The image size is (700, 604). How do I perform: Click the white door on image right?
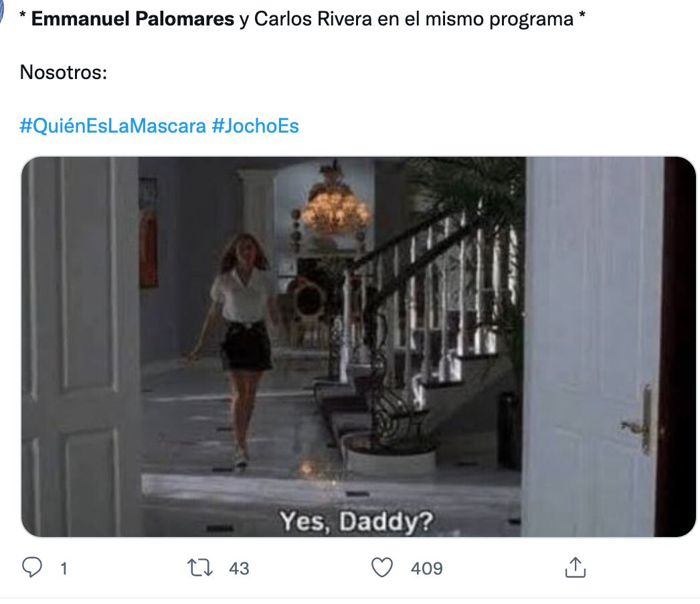coord(592,347)
